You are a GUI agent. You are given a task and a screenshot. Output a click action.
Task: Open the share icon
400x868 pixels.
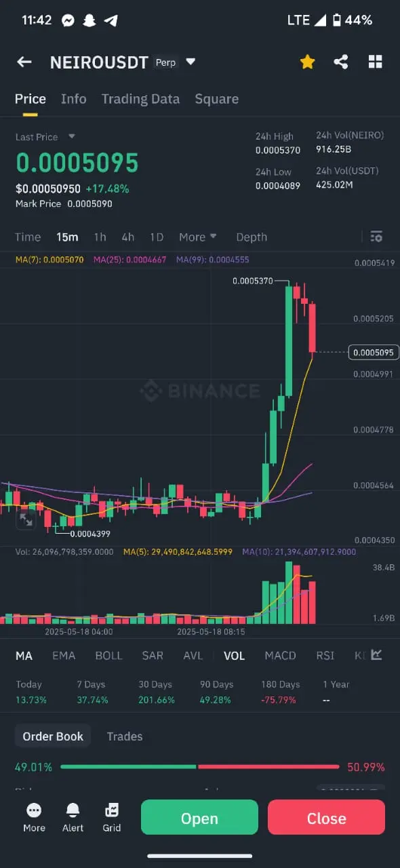click(341, 62)
